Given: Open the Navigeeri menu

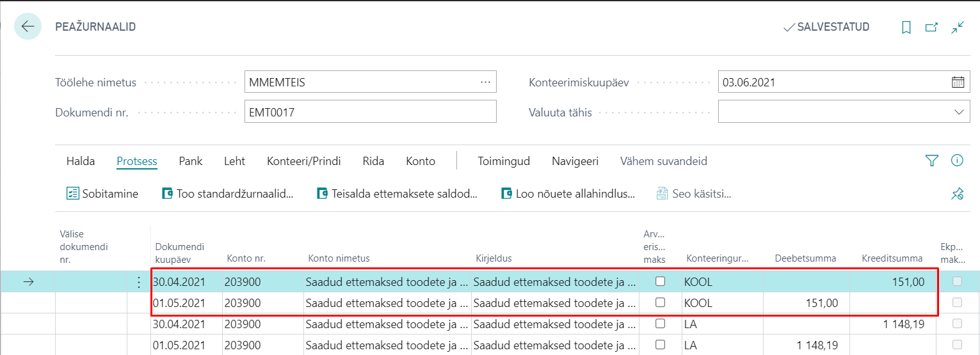Looking at the screenshot, I should 575,161.
